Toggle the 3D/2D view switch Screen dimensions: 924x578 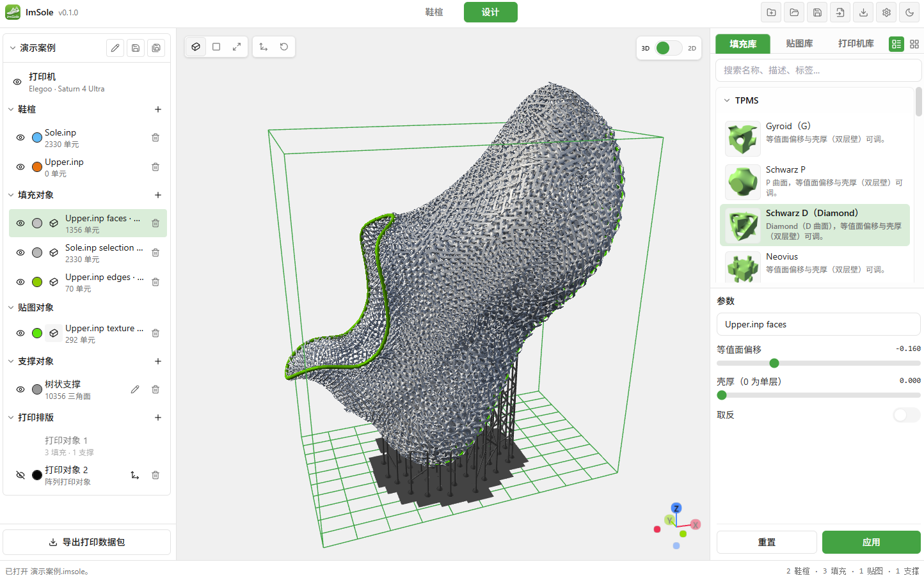click(x=669, y=48)
